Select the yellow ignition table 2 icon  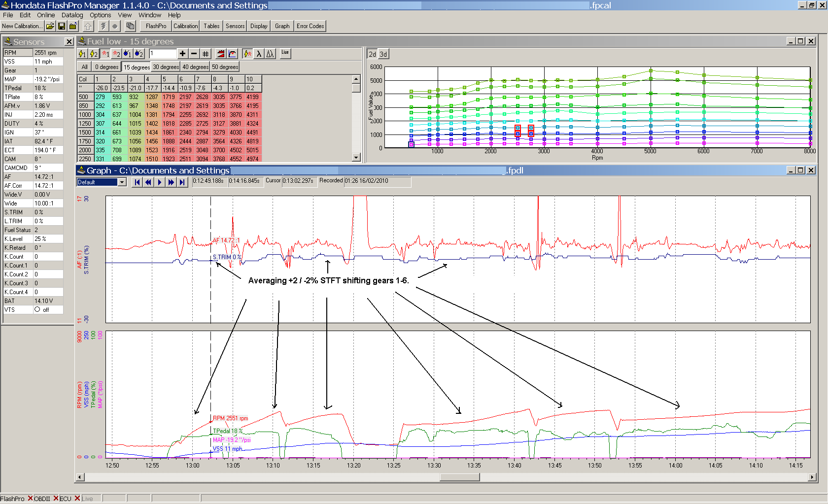(x=94, y=54)
